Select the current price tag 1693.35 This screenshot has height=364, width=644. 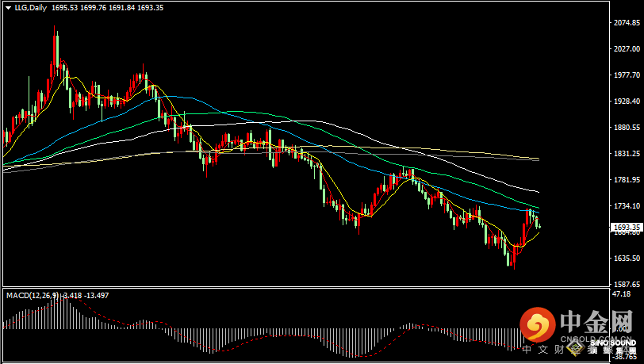point(626,228)
